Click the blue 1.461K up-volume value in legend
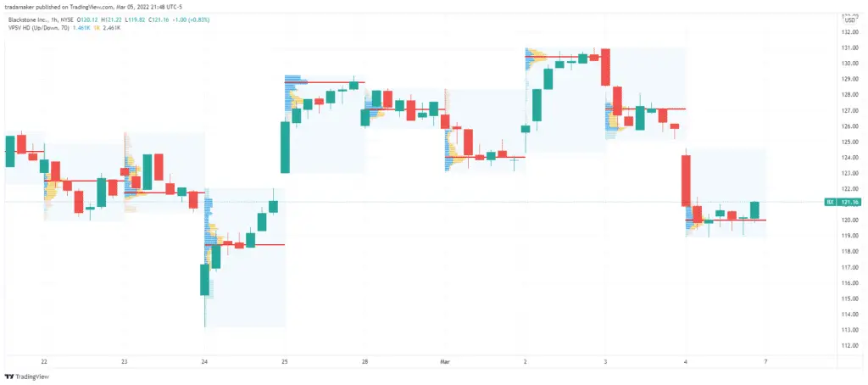Viewport: 868px width, 385px height. (x=81, y=27)
